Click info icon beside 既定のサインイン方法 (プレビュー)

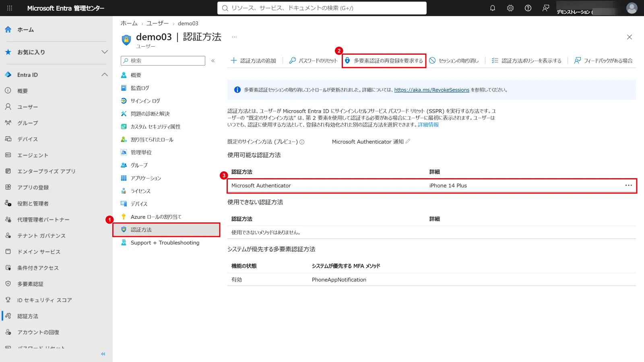[302, 142]
